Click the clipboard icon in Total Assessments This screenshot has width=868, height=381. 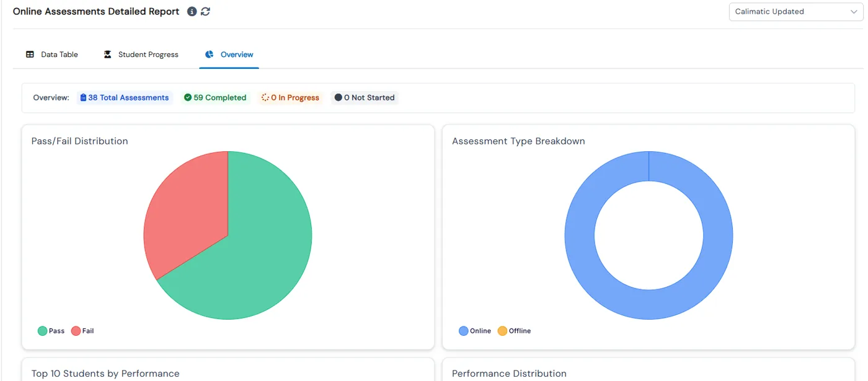(84, 98)
